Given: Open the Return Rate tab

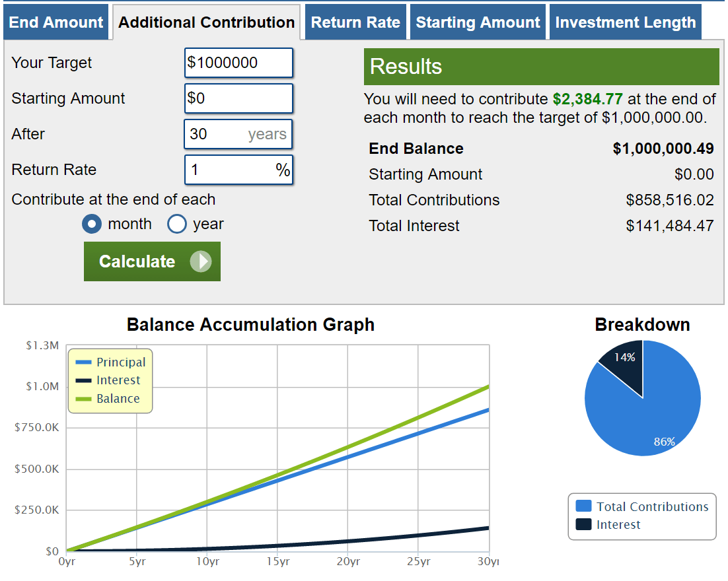Looking at the screenshot, I should (355, 22).
